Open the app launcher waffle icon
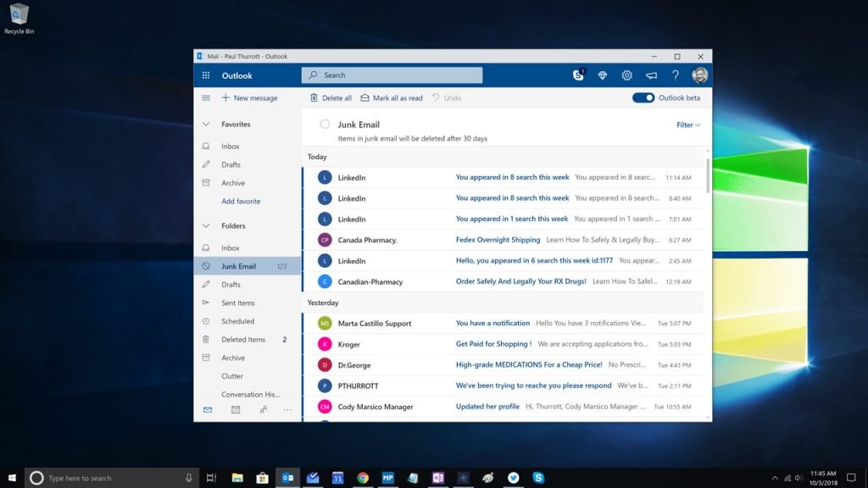Image resolution: width=868 pixels, height=488 pixels. coord(206,75)
